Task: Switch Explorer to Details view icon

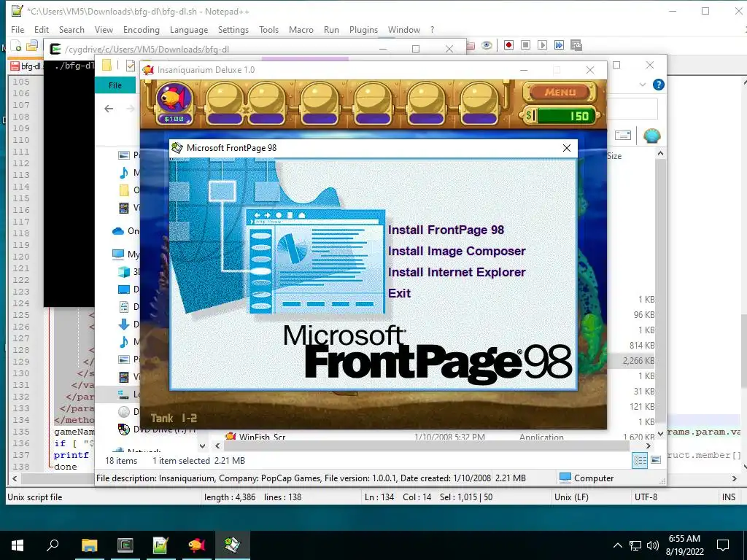Action: click(x=640, y=460)
